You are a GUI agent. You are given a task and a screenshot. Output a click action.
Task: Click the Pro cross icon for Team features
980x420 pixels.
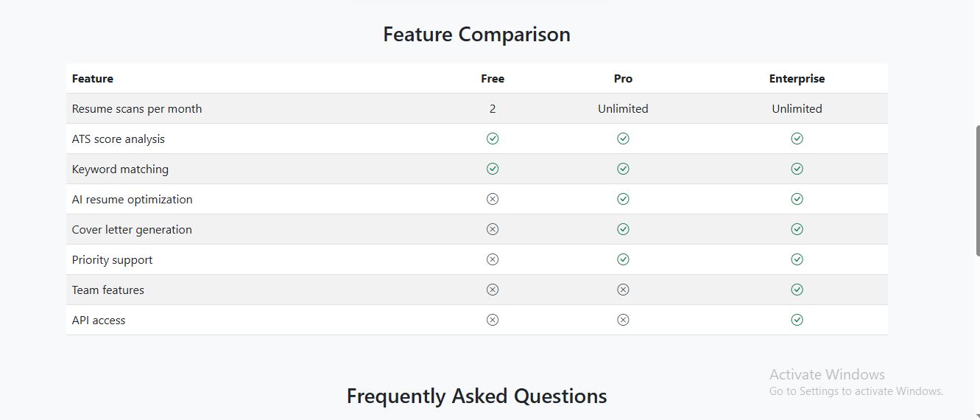(623, 290)
